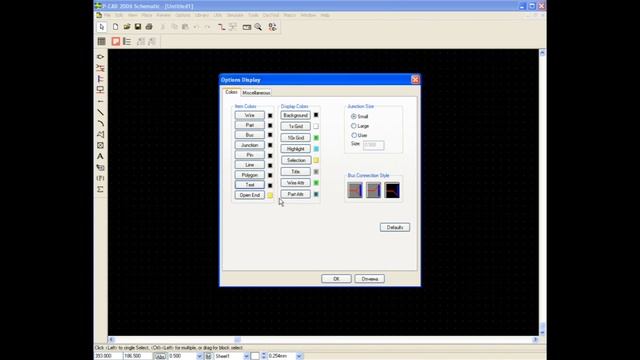The width and height of the screenshot is (640, 360).
Task: Open the 0.254mm line width dropdown
Action: 299,356
